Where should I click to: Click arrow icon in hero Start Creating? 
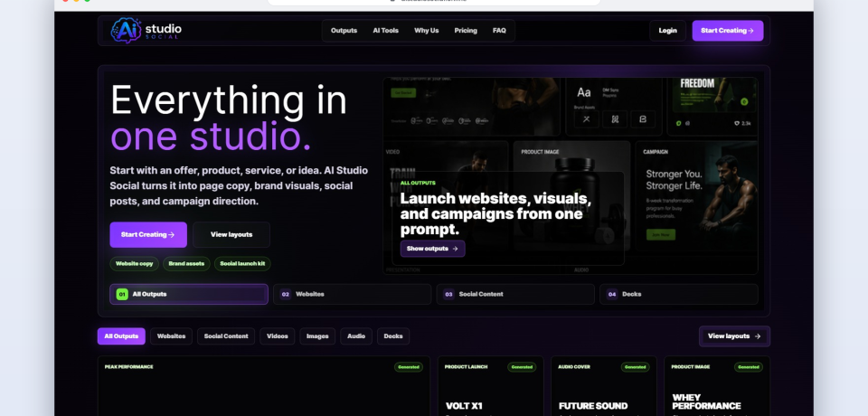click(171, 235)
